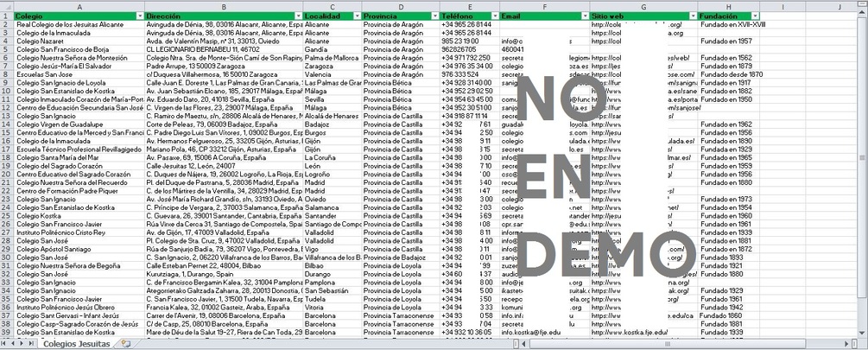Select row 39 header
Image resolution: width=868 pixels, height=350 pixels.
click(x=7, y=332)
